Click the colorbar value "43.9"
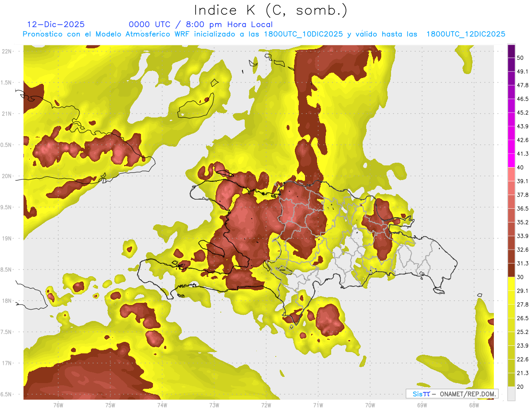The width and height of the screenshot is (532, 411). coord(523,126)
